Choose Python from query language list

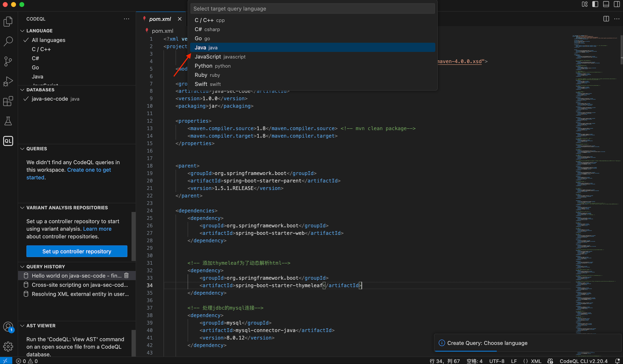pyautogui.click(x=203, y=66)
